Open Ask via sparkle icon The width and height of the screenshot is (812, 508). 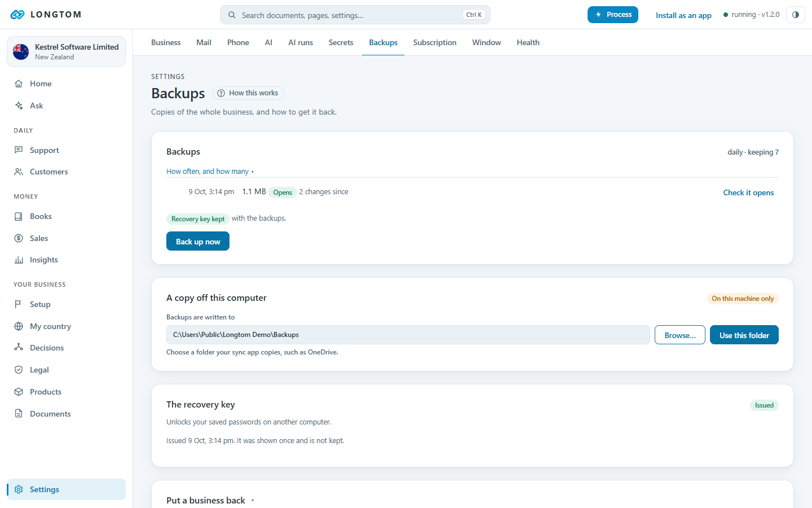(19, 106)
